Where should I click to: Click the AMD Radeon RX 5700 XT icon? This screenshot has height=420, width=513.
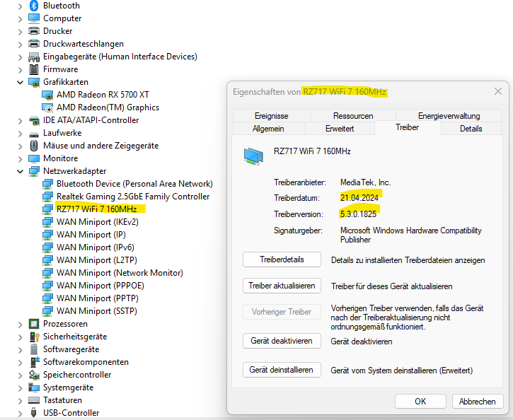tap(47, 95)
